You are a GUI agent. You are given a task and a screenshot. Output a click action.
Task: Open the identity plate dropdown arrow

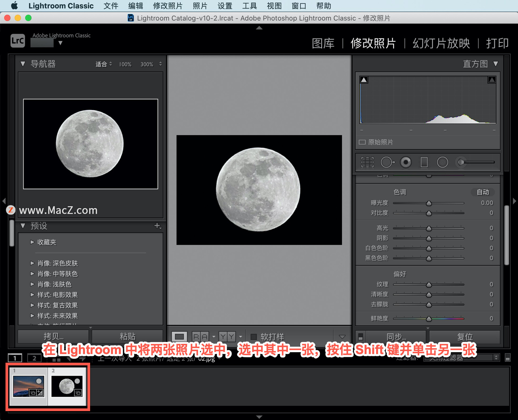pos(60,43)
